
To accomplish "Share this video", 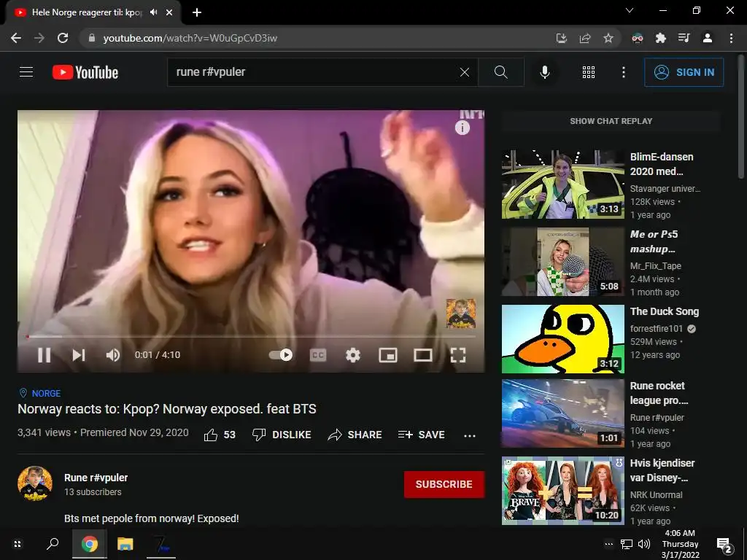I will pyautogui.click(x=355, y=435).
